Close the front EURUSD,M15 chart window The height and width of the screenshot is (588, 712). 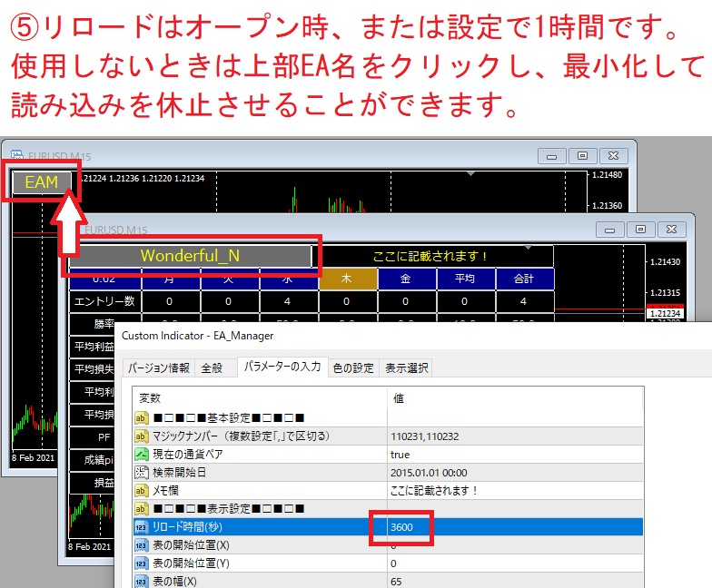[x=671, y=230]
